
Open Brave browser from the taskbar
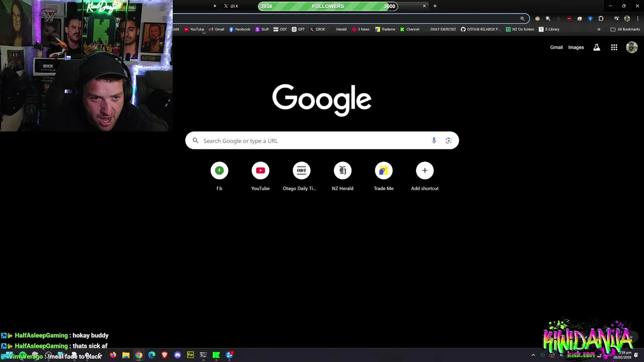pos(165,355)
